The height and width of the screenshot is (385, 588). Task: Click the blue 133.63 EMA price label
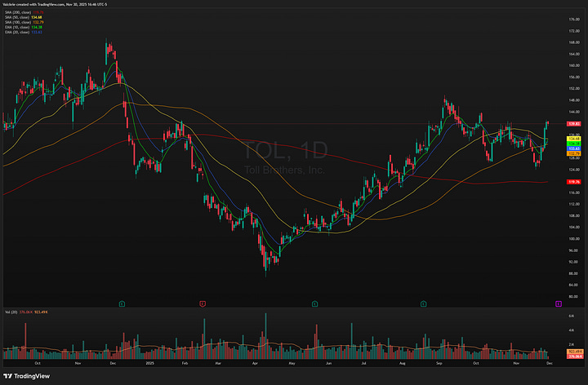click(x=574, y=148)
